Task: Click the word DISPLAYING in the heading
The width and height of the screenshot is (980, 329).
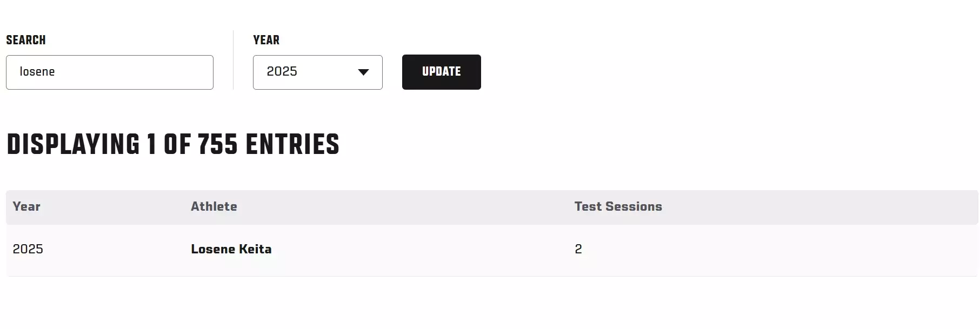Action: pos(73,144)
